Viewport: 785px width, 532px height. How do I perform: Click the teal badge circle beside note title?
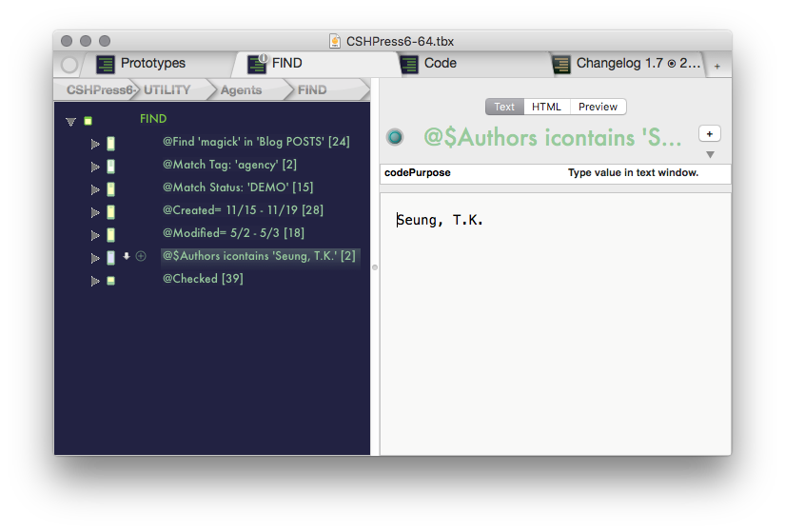tap(395, 137)
